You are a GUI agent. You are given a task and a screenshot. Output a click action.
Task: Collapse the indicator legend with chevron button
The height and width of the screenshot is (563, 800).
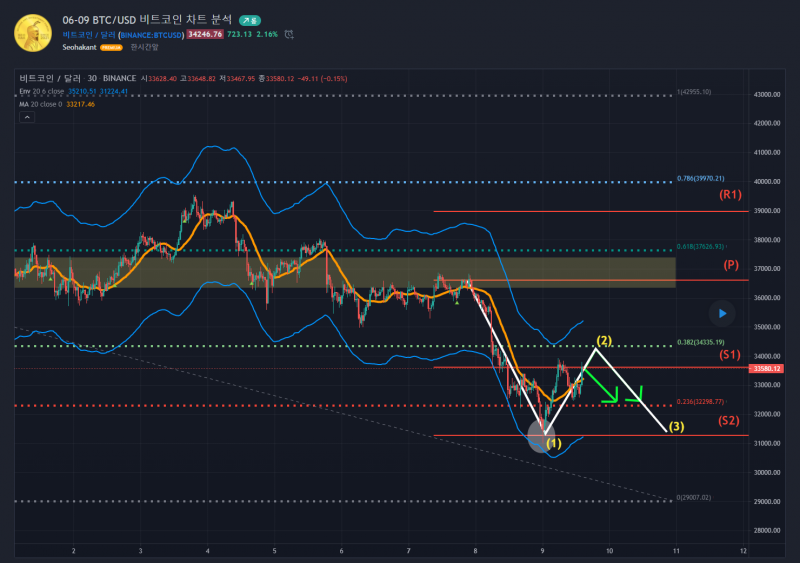(27, 117)
